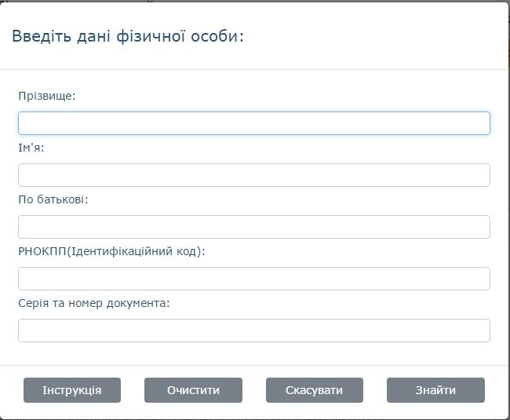Click the РНОКПП(Ідентифікаційний код) label
The width and height of the screenshot is (510, 420).
click(111, 251)
